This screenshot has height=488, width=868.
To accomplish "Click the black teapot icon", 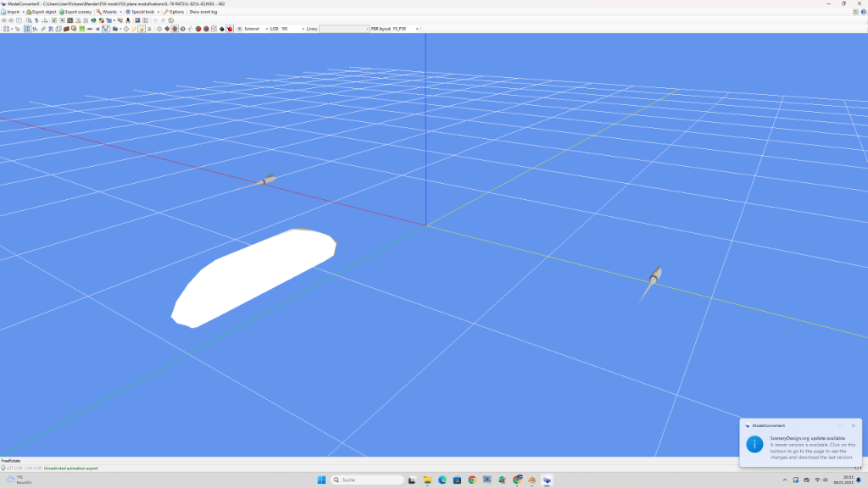I will 222,29.
